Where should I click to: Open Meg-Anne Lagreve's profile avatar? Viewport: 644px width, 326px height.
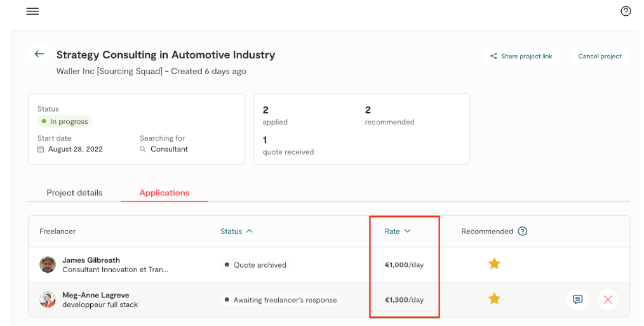[48, 299]
